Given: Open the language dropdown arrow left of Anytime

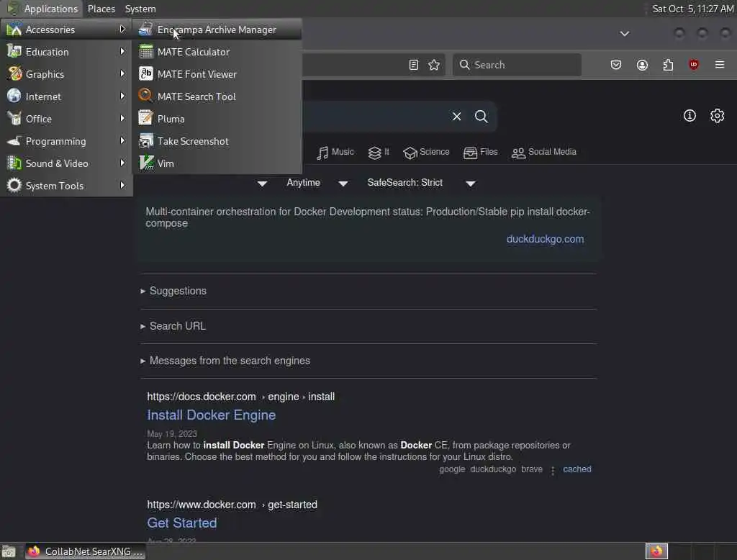Looking at the screenshot, I should click(x=262, y=184).
